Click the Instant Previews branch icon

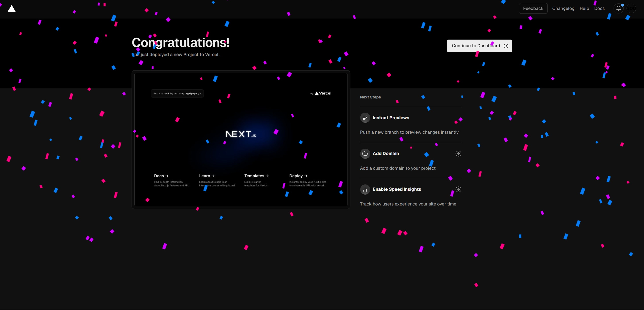point(365,118)
